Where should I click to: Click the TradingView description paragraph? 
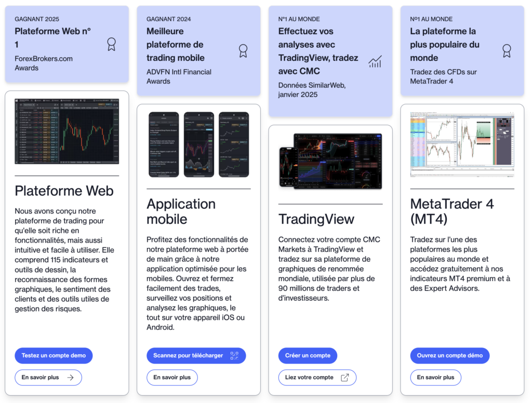[329, 268]
